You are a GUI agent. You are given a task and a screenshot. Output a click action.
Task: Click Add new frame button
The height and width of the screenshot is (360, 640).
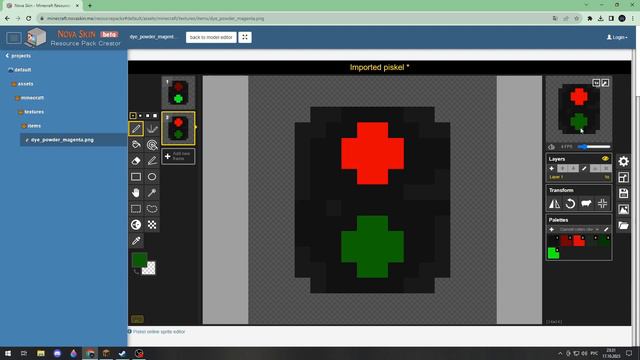(x=178, y=156)
